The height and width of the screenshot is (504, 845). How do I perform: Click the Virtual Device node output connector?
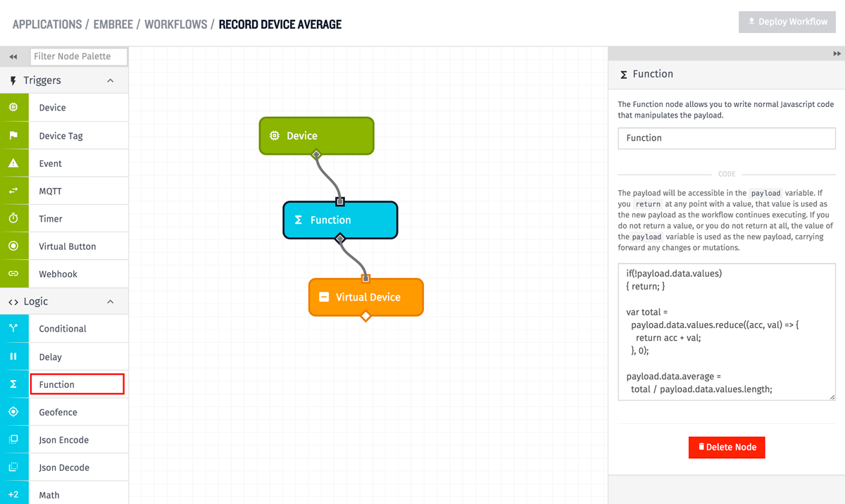pos(365,316)
